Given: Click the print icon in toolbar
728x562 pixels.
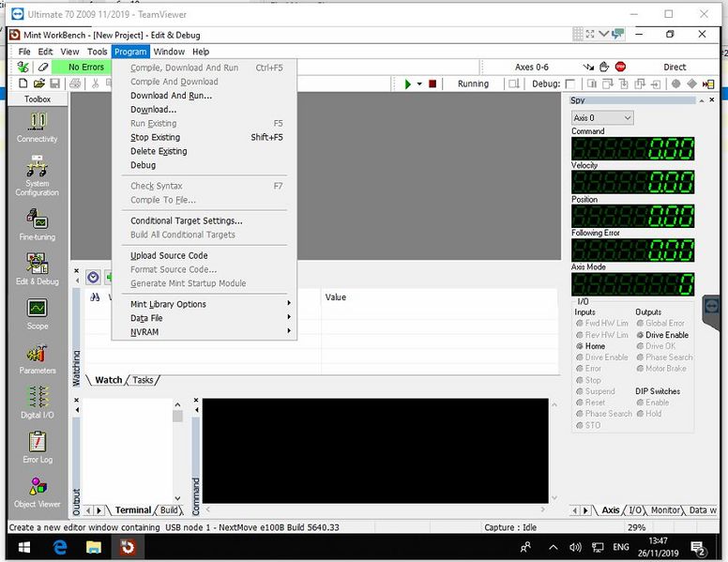Looking at the screenshot, I should [x=75, y=84].
